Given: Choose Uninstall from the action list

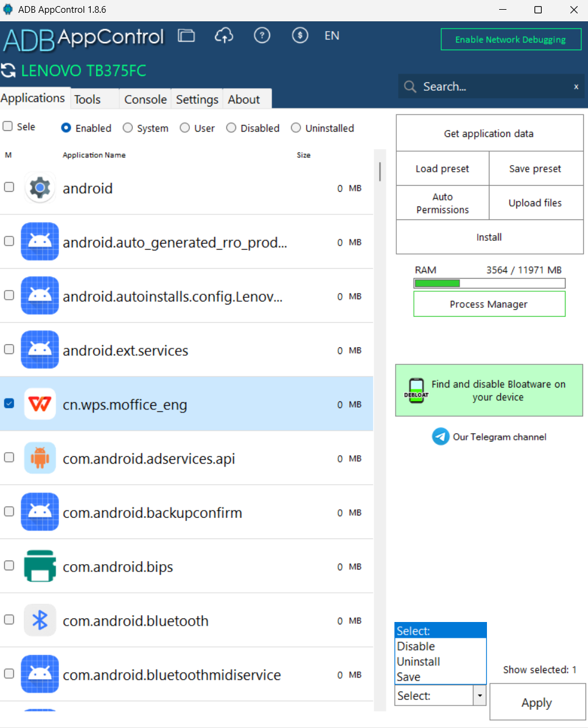Looking at the screenshot, I should tap(441, 662).
